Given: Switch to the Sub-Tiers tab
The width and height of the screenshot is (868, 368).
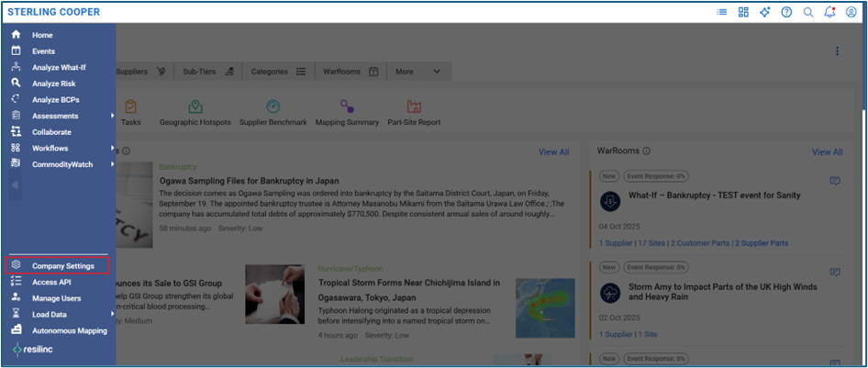Looking at the screenshot, I should [x=208, y=72].
